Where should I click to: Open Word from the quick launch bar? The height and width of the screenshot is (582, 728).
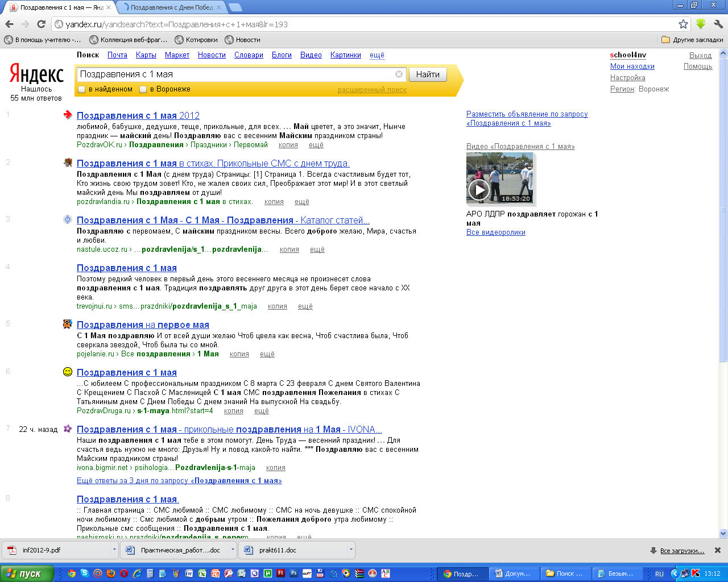189,573
